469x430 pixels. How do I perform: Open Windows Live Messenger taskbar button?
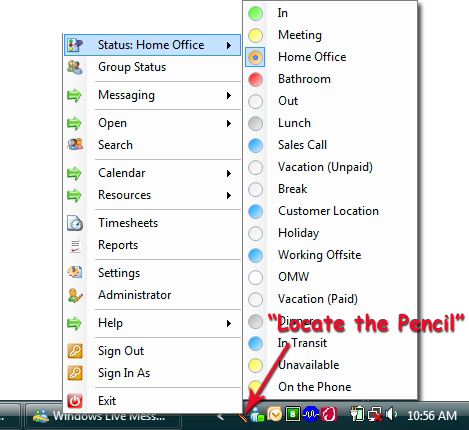[x=103, y=416]
